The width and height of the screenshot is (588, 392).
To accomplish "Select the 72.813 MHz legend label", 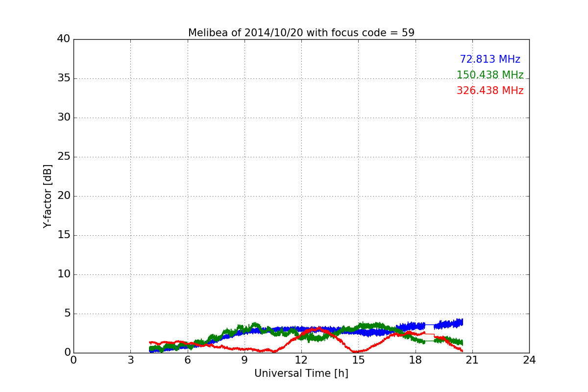I will pos(490,59).
